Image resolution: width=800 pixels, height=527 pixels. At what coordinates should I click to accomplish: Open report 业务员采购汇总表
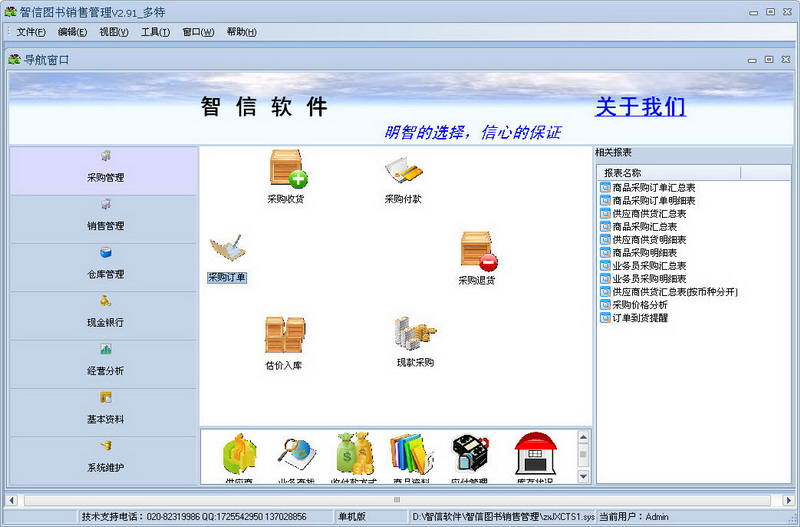coord(644,265)
